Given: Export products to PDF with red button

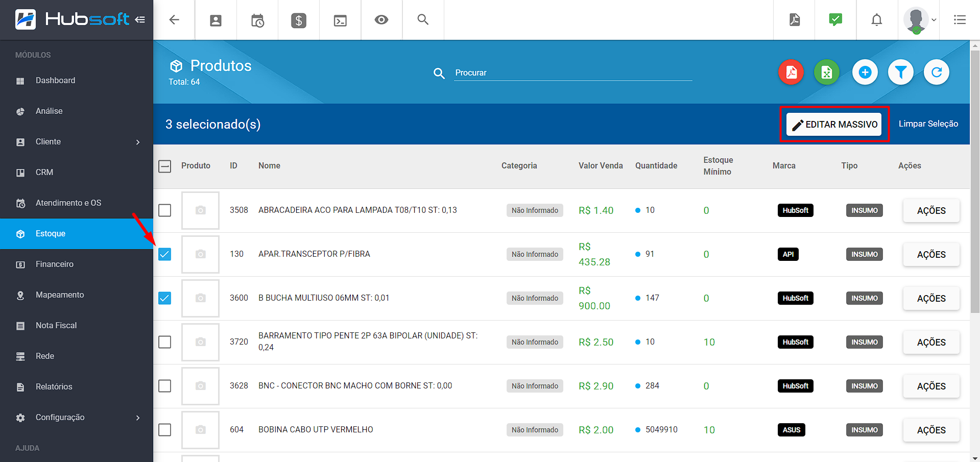Looking at the screenshot, I should pyautogui.click(x=791, y=72).
